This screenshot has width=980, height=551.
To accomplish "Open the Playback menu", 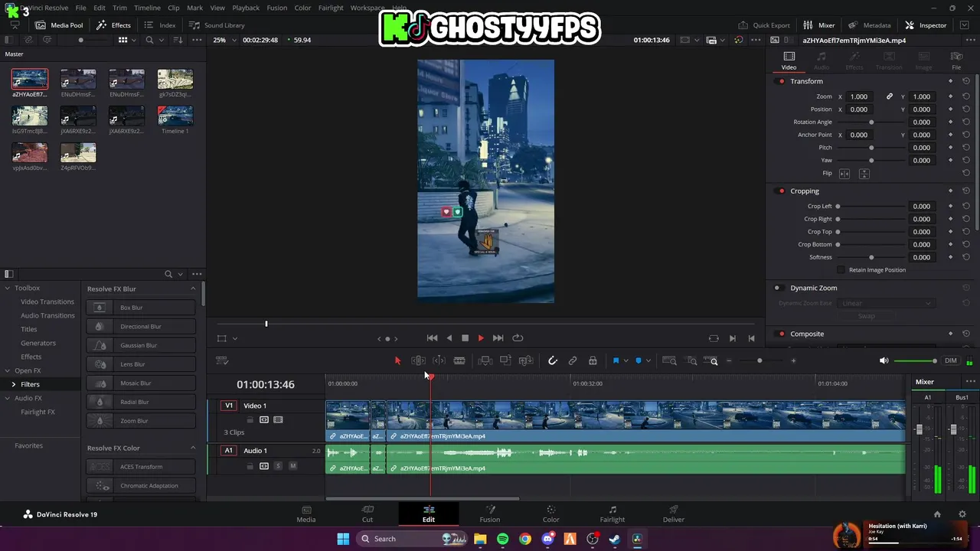I will click(x=246, y=8).
